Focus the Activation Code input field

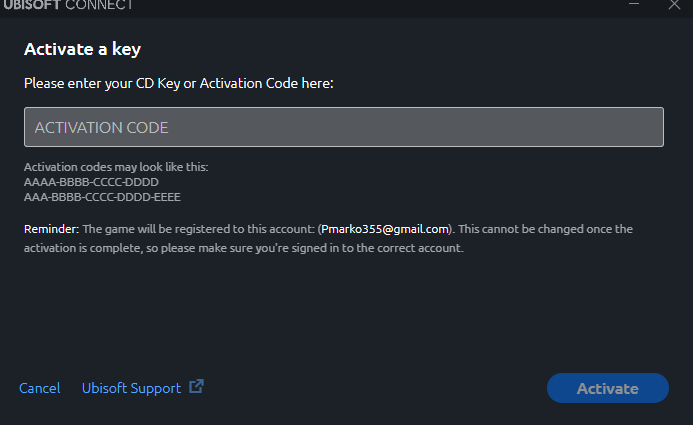tap(344, 127)
